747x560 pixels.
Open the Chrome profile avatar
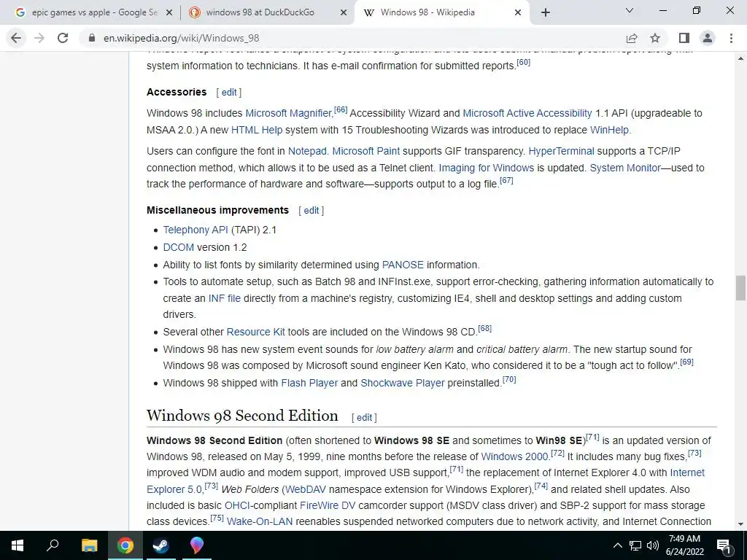coord(708,38)
